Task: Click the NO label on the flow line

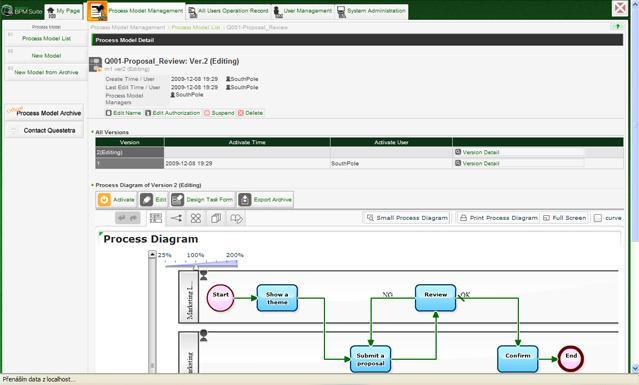Action: click(388, 295)
